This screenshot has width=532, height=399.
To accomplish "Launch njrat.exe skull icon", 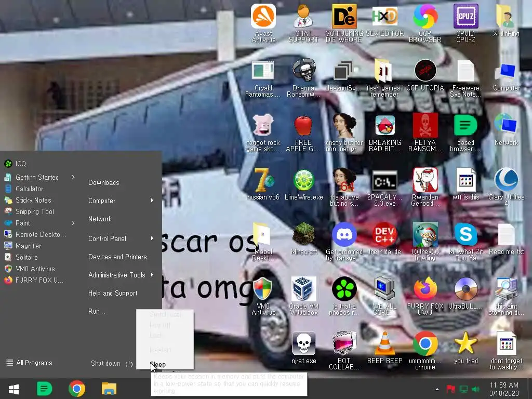I will pyautogui.click(x=303, y=348).
